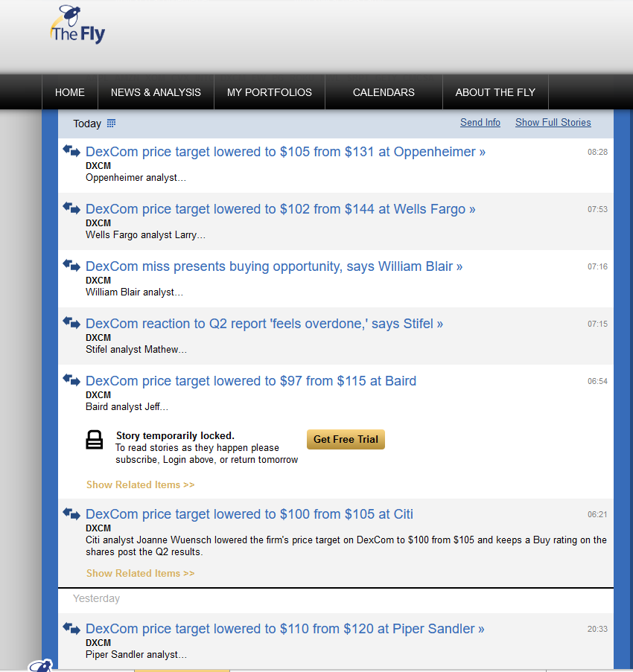
Task: Click DXCM ticker under Citi story
Action: [x=98, y=528]
